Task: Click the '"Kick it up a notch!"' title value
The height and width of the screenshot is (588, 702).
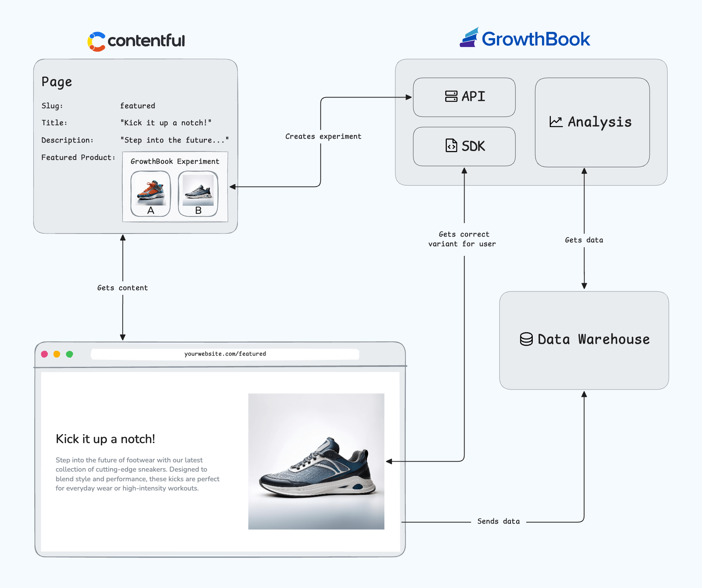Action: [166, 123]
